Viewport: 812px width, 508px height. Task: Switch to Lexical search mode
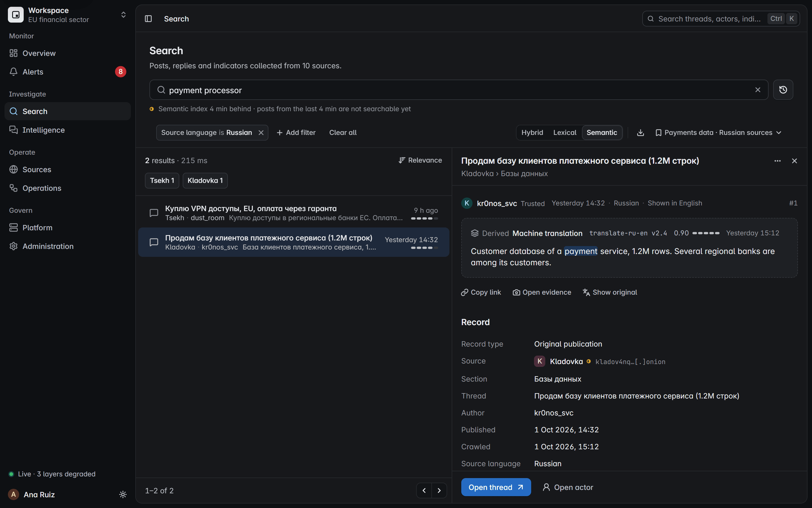[565, 133]
